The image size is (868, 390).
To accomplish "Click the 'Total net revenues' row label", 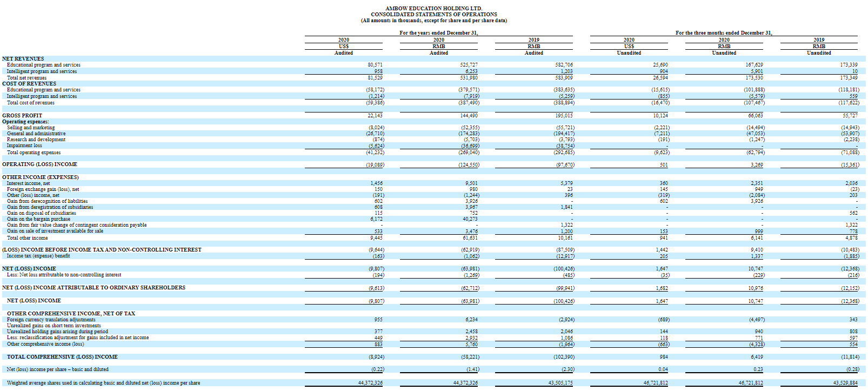I will click(x=27, y=77).
